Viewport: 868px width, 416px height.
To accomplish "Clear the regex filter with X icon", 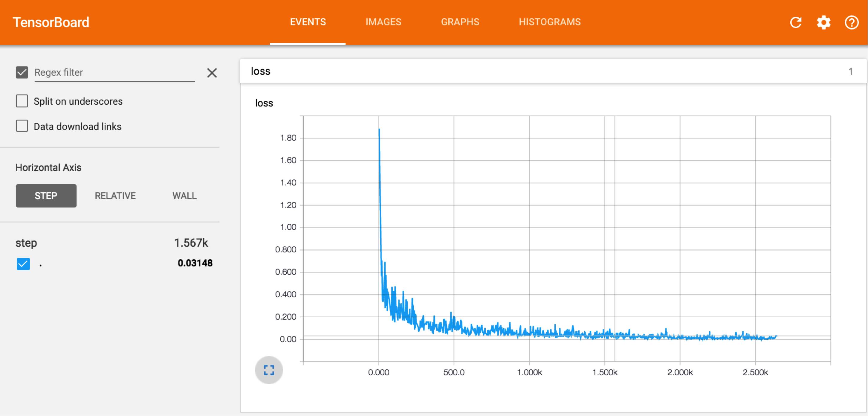I will tap(212, 73).
